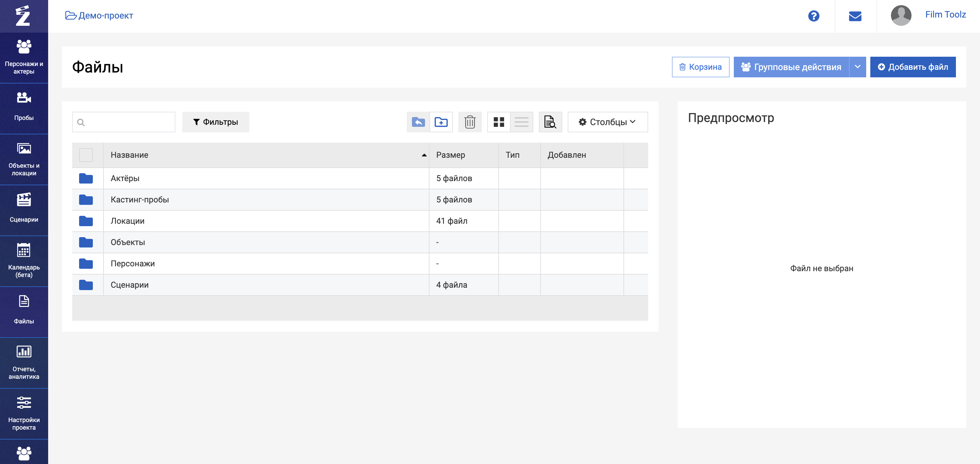Click the user avatar picture

click(x=901, y=15)
